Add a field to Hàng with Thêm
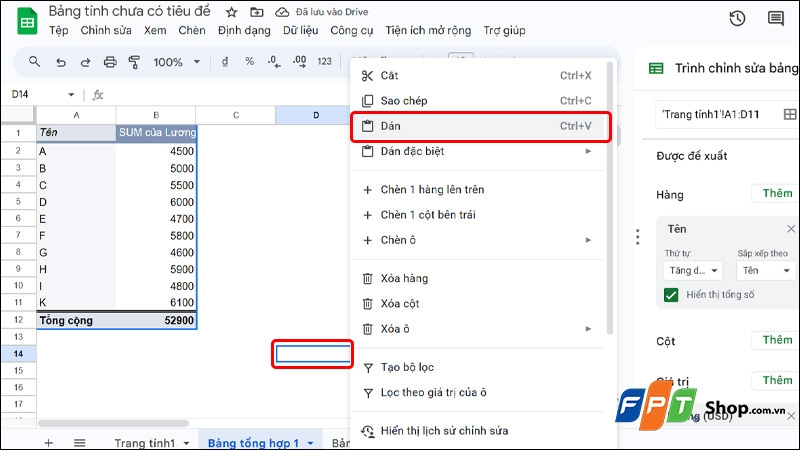800x450 pixels. [777, 193]
